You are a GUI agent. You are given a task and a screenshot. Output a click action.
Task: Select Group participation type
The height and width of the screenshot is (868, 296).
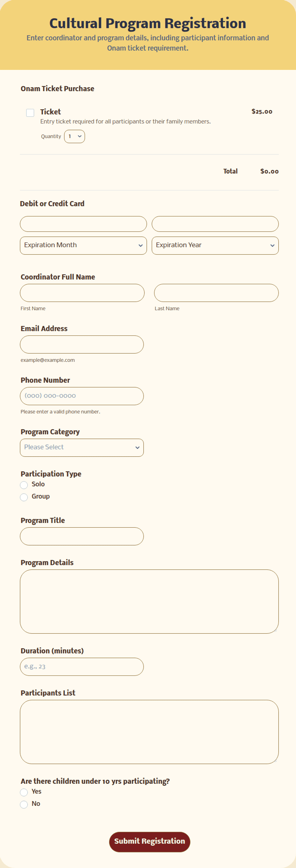(24, 497)
